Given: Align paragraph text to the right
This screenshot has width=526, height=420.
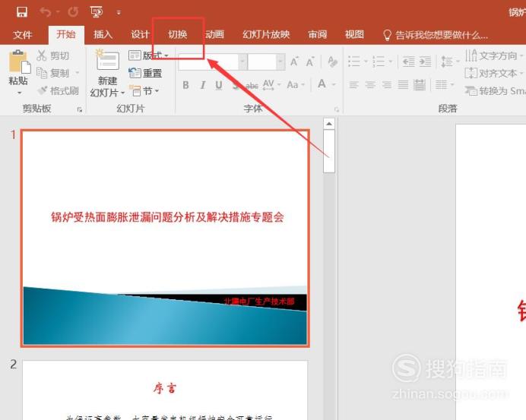Looking at the screenshot, I should click(x=387, y=85).
